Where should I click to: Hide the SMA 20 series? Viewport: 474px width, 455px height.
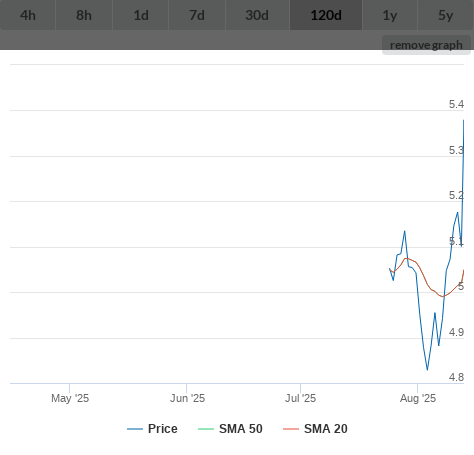pyautogui.click(x=315, y=429)
